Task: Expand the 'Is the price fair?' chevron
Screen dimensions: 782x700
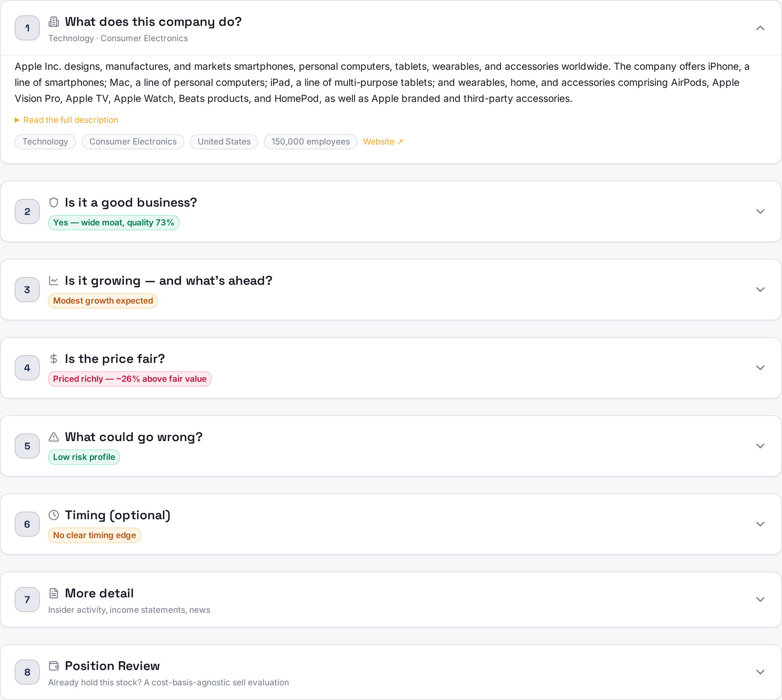Action: coord(760,368)
